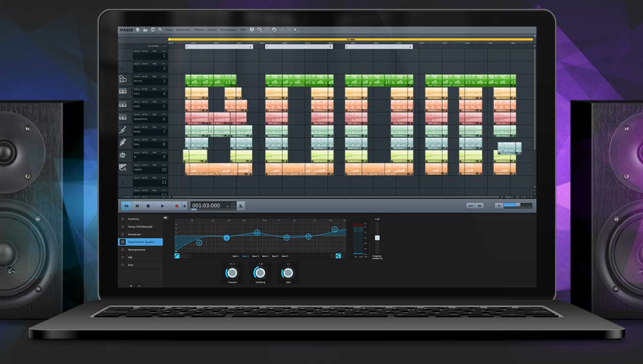Screen dimensions: 643x364
Task: Select the mouse pointer tool in toolbar
Action: [x=295, y=30]
